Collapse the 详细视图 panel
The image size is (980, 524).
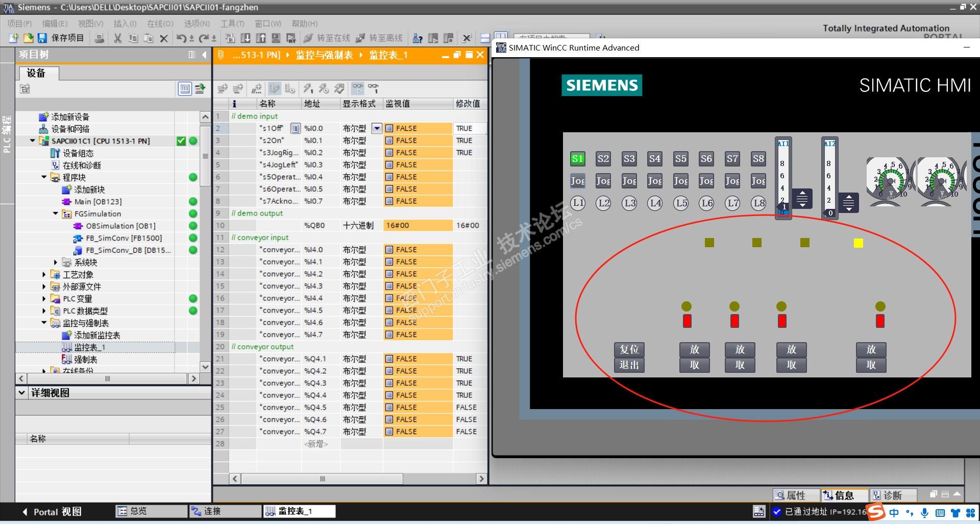click(x=21, y=393)
